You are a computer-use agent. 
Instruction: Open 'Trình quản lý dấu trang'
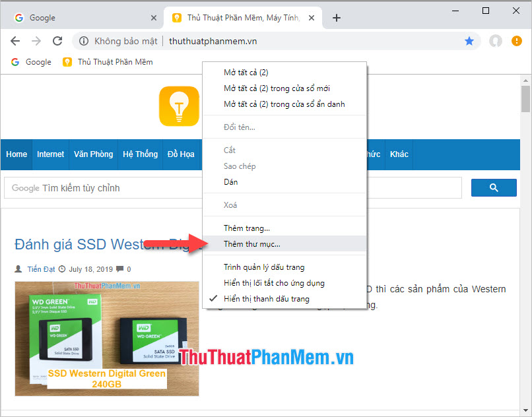284,267
